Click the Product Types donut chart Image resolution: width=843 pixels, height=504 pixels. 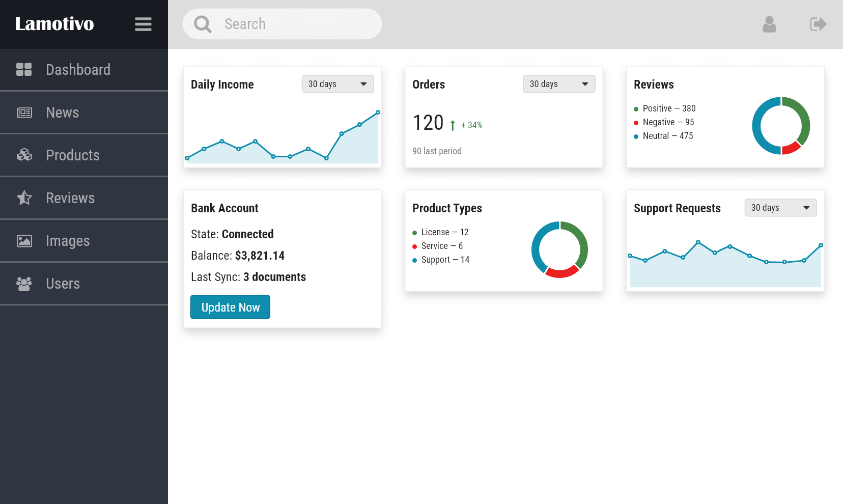click(559, 249)
